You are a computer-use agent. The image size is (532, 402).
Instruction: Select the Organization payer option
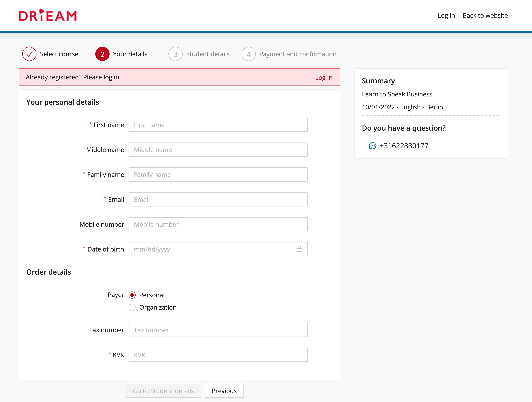(132, 307)
